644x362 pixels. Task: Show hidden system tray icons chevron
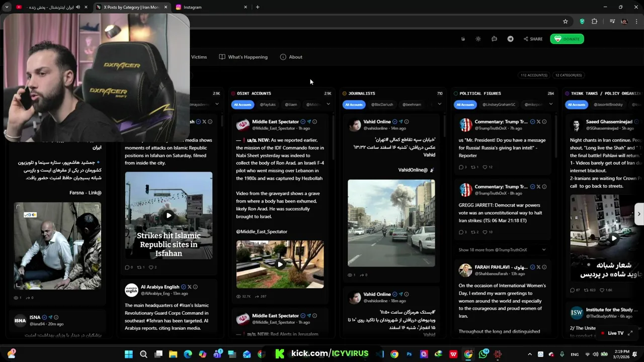[x=529, y=354]
